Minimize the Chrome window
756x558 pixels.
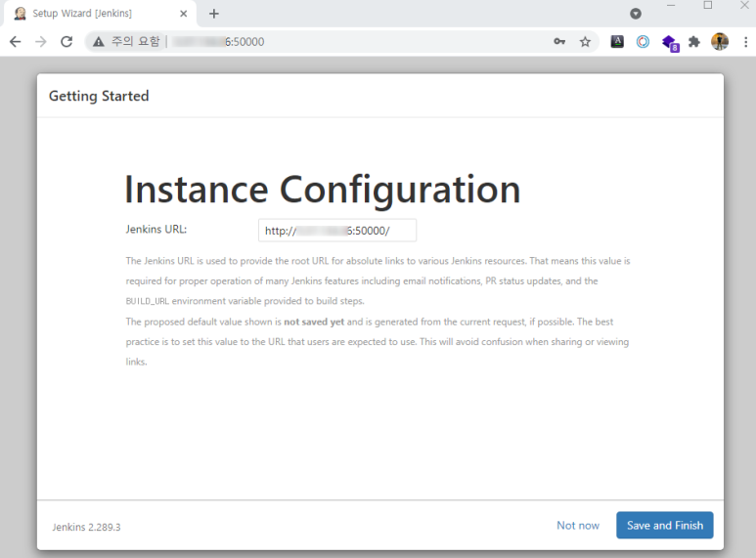(671, 5)
